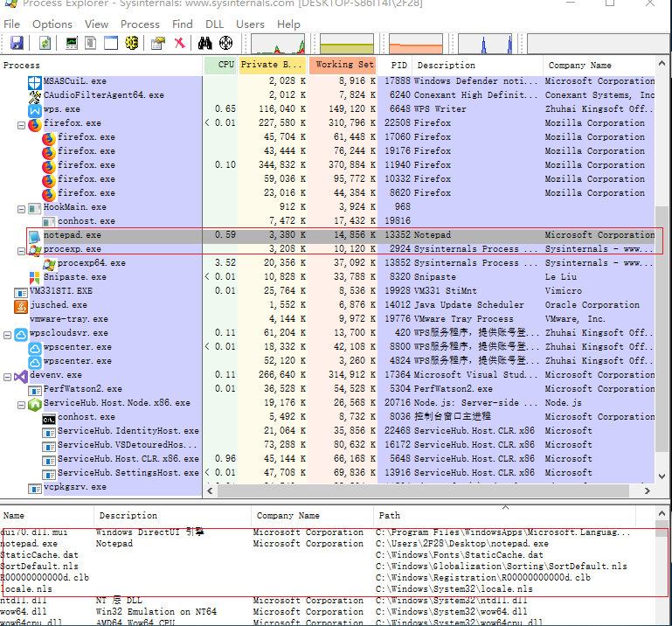Viewport: 672px width, 626px height.
Task: Click the wps.exe WPS Writer icon
Action: coord(35,111)
